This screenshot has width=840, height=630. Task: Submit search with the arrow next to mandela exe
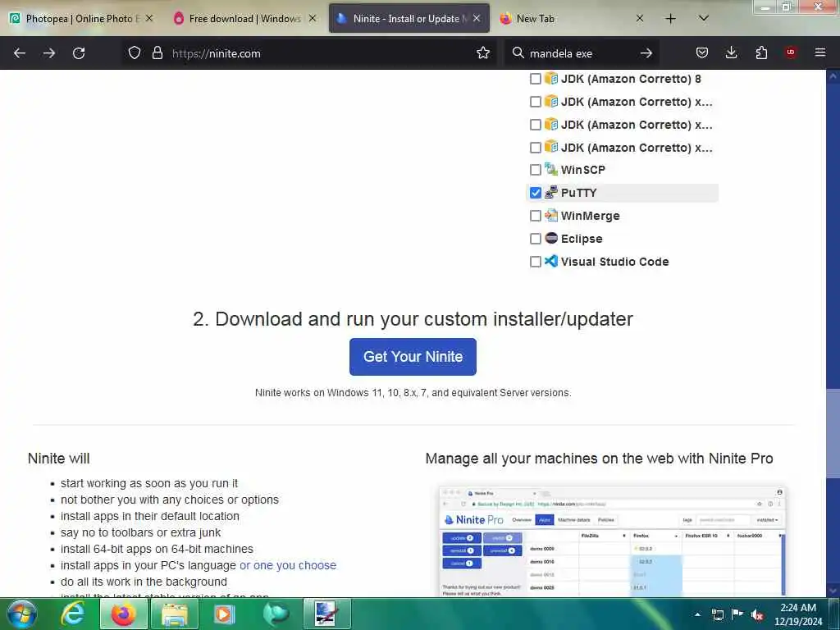pyautogui.click(x=646, y=53)
